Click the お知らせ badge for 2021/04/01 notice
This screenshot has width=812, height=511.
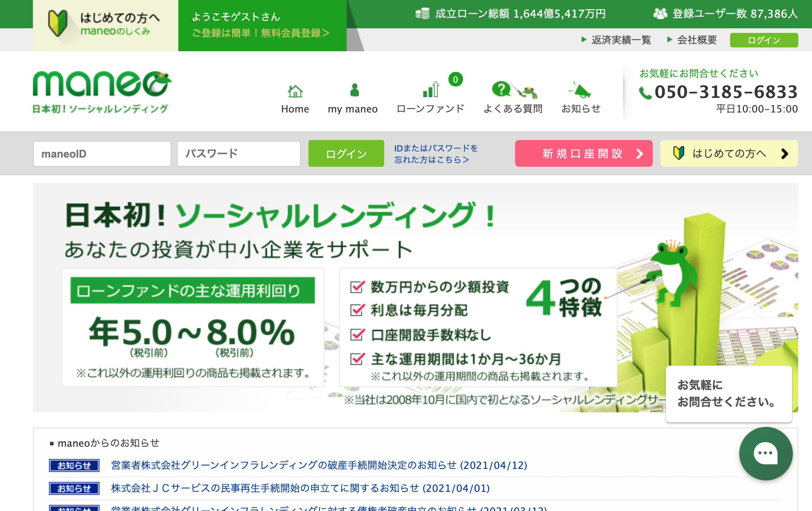point(74,488)
